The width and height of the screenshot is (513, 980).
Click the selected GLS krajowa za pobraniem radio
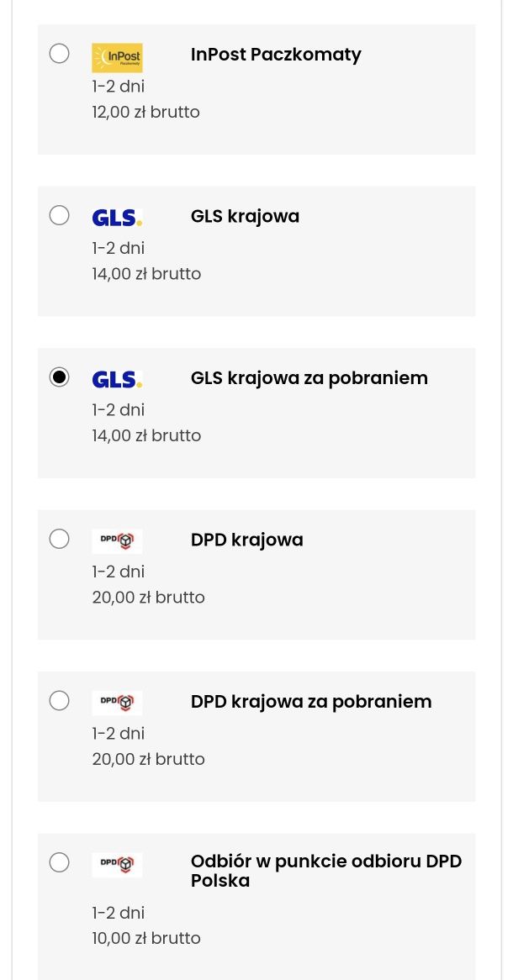pyautogui.click(x=60, y=377)
